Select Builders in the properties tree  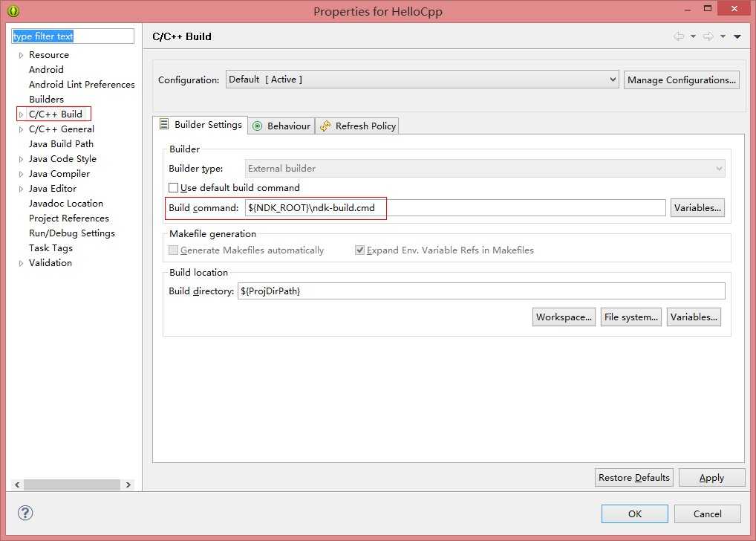(x=46, y=100)
